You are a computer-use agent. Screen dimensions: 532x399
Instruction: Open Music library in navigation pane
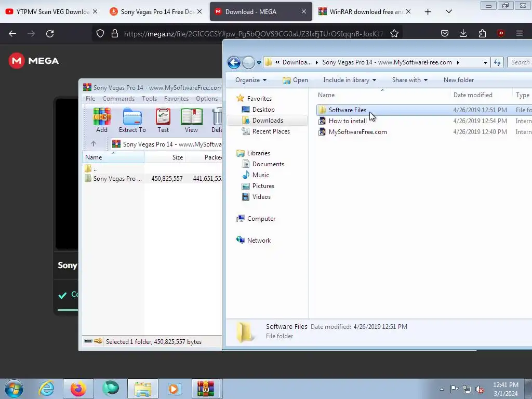[x=261, y=175]
